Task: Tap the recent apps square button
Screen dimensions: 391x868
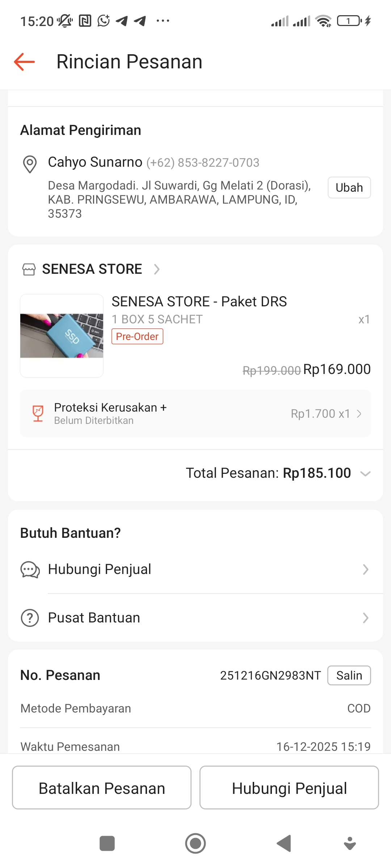Action: tap(107, 844)
